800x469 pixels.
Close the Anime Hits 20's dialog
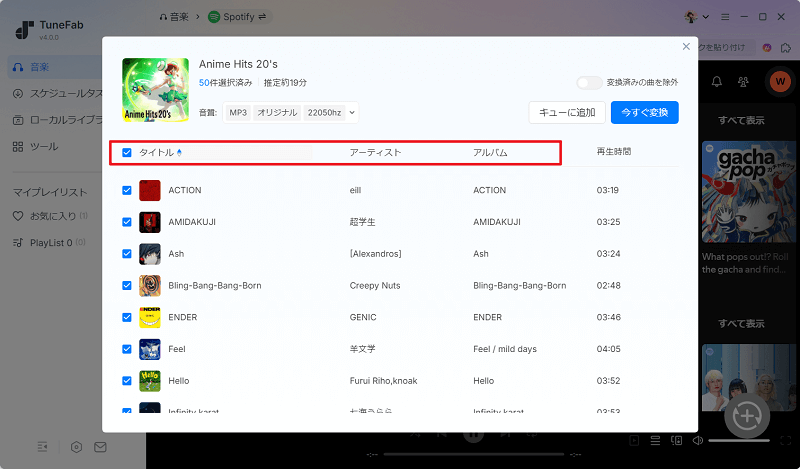[x=686, y=46]
